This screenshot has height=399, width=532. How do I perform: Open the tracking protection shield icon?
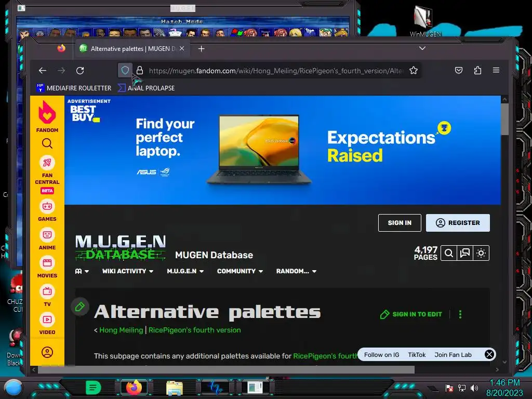pos(125,70)
